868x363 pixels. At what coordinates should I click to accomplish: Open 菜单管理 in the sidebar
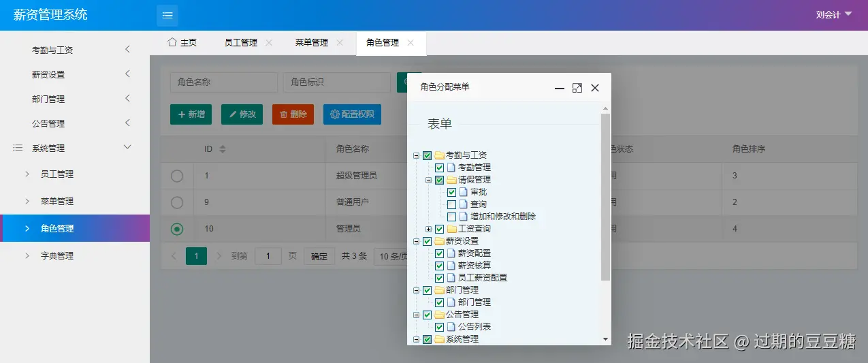[x=75, y=201]
